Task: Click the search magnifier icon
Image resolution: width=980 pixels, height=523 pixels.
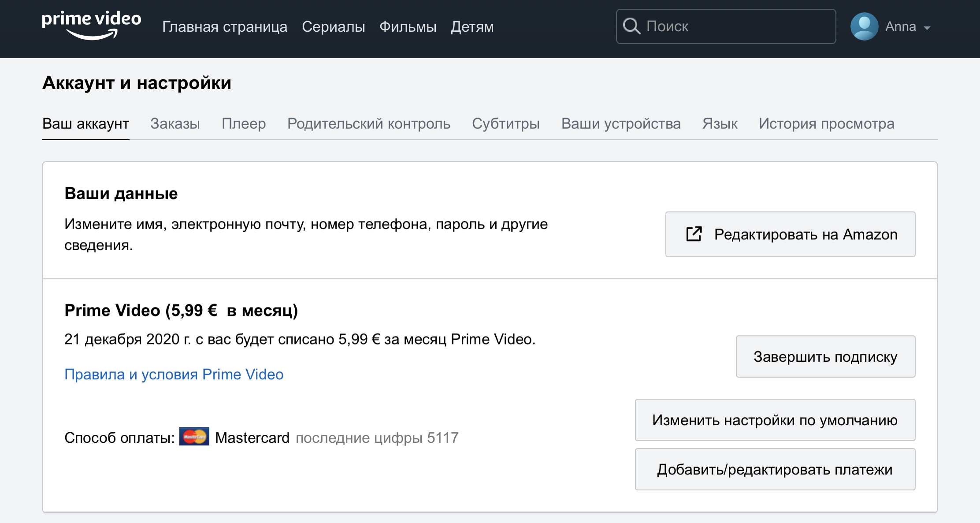Action: [x=632, y=26]
